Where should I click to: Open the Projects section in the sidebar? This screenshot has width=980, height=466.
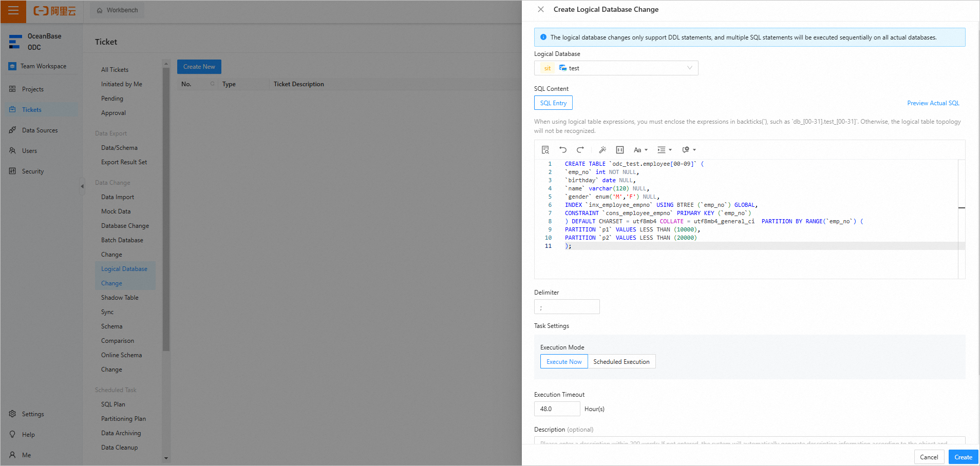tap(32, 89)
